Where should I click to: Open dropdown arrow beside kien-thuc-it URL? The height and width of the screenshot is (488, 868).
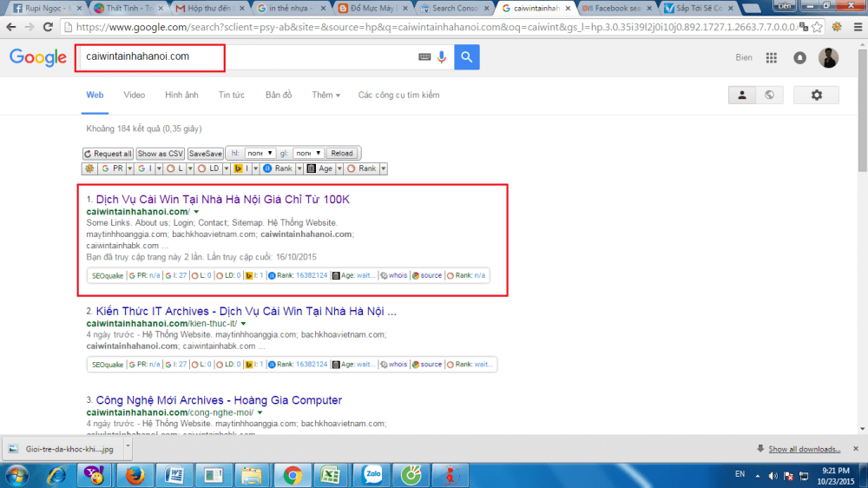click(x=244, y=324)
